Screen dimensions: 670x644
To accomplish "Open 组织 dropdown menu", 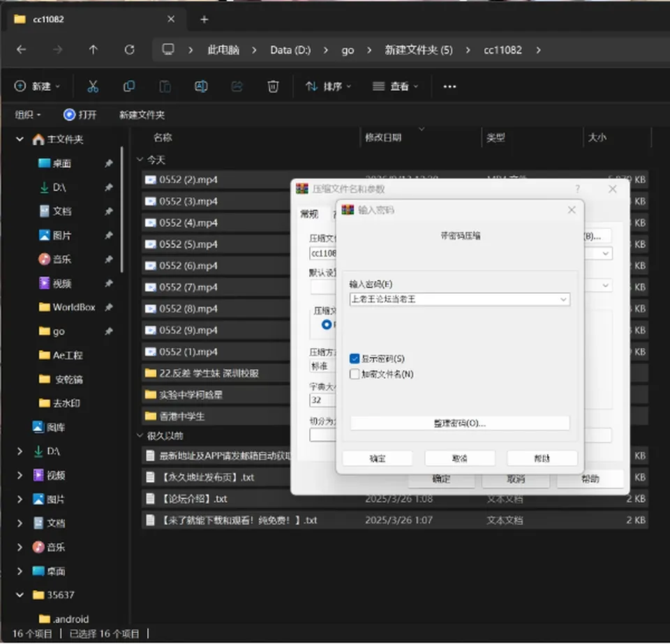I will click(x=28, y=114).
